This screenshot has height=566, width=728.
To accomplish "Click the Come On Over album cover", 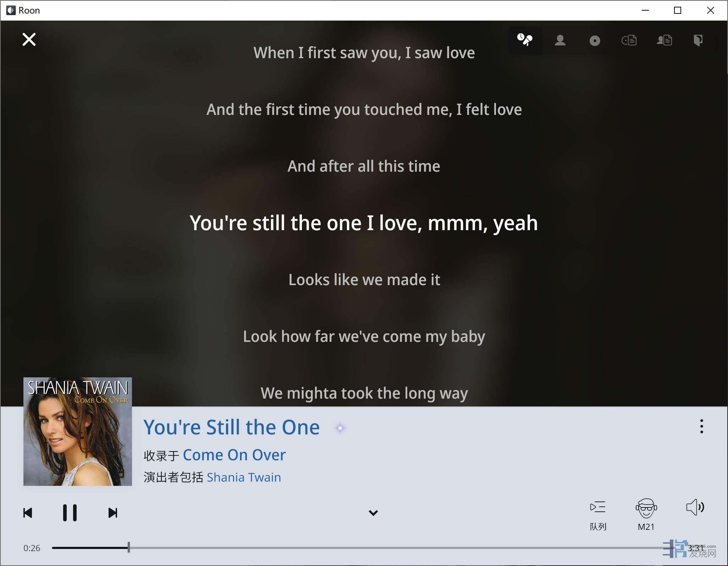I will (x=78, y=432).
